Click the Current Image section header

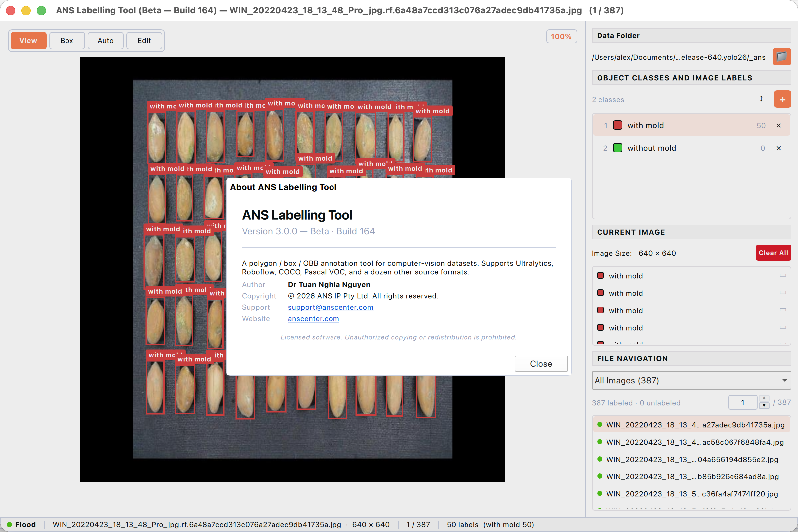(691, 232)
